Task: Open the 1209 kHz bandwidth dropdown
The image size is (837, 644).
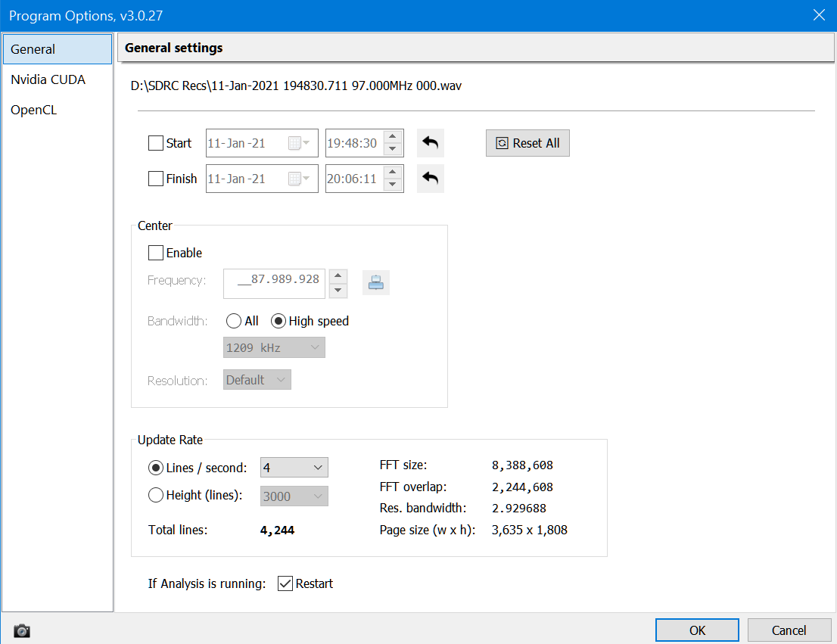Action: click(275, 348)
